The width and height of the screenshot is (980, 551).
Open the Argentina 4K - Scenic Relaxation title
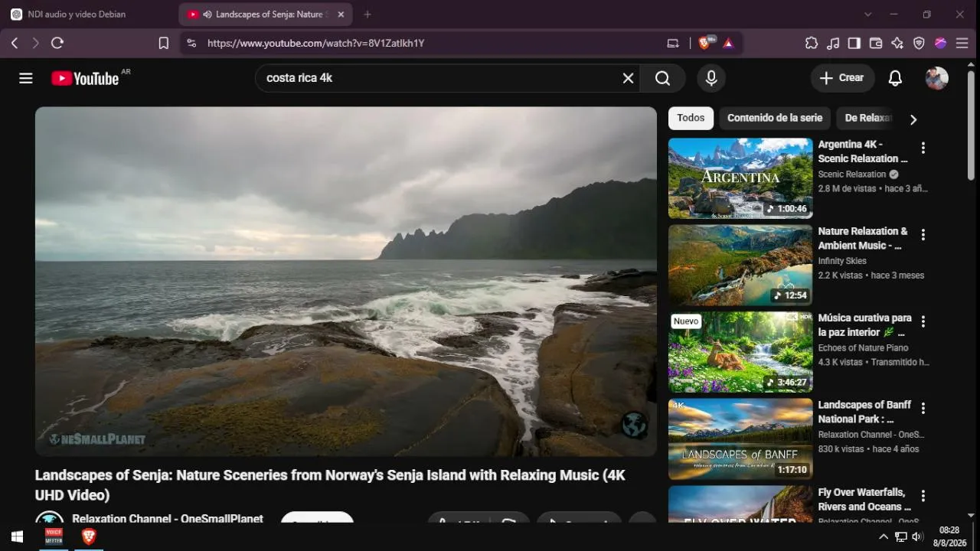pos(863,152)
